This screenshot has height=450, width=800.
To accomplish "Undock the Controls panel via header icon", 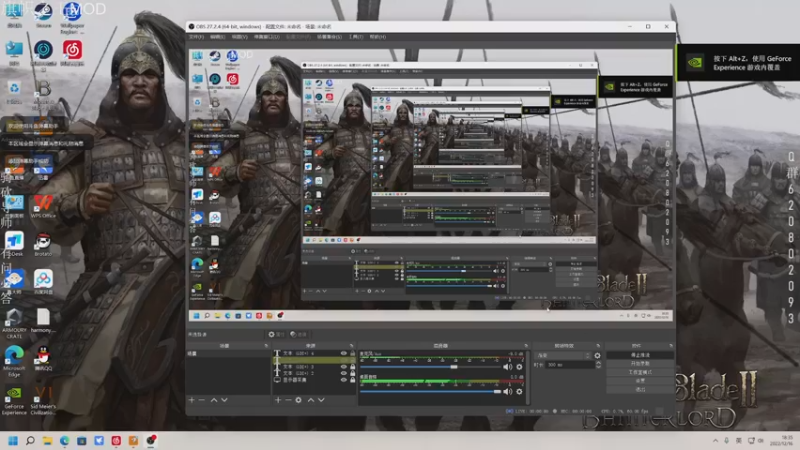I will (671, 346).
